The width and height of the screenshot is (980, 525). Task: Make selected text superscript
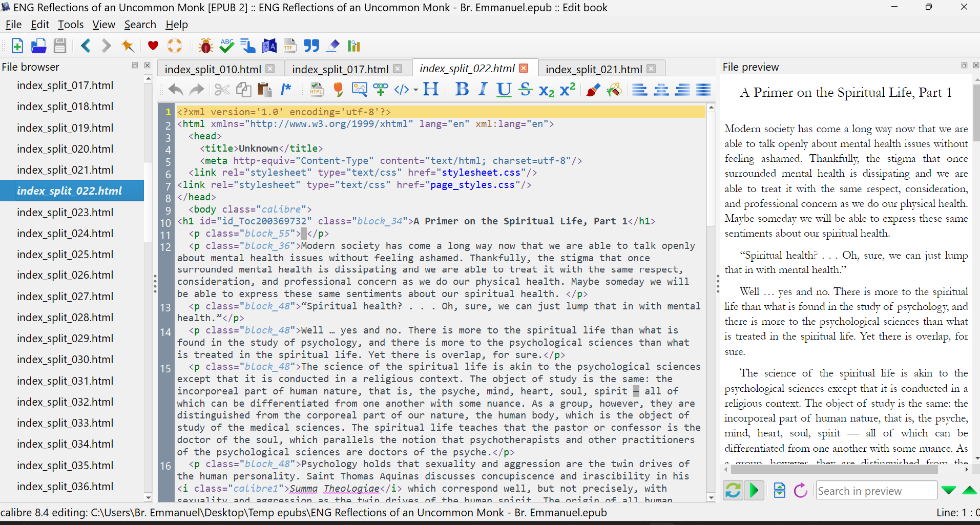click(568, 89)
